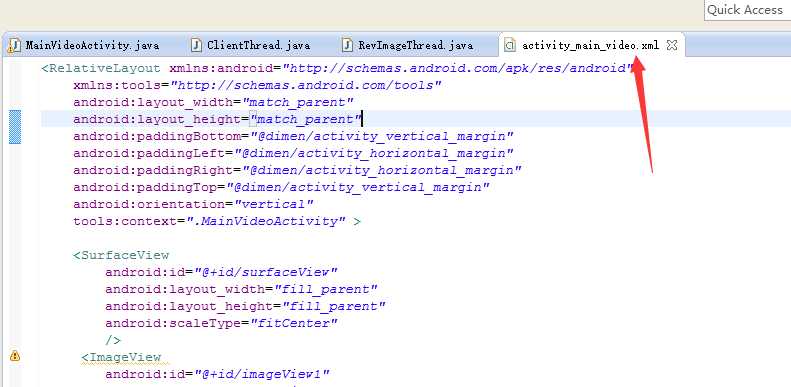The image size is (791, 387).
Task: Click the Java file icon on RevImageThread.java tab
Action: coord(348,45)
